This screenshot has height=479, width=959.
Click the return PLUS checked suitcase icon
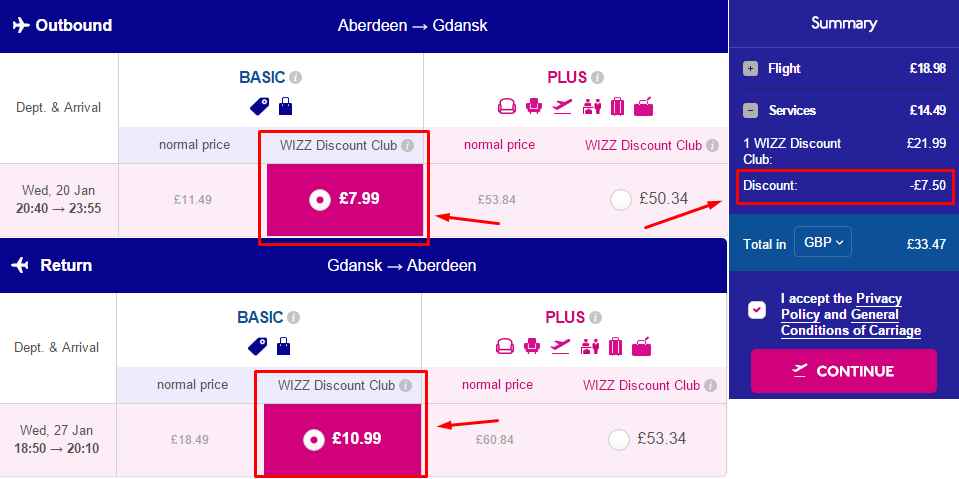click(615, 347)
